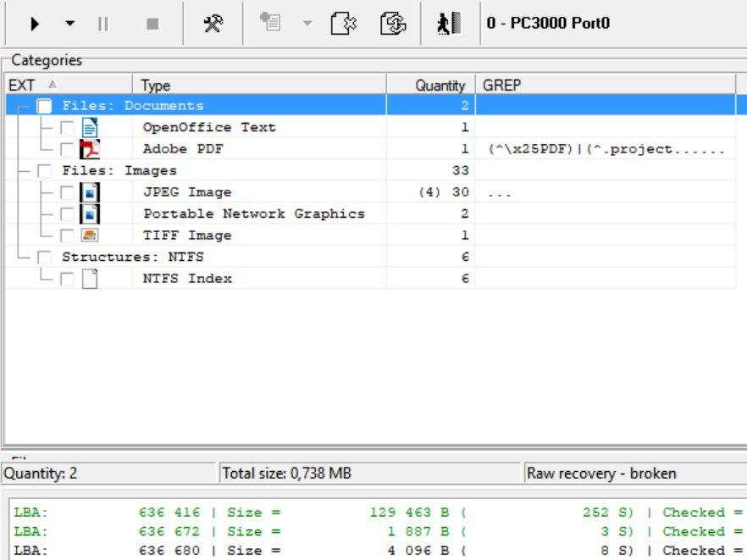Click the Quantity column header
Screen dimensions: 747x560
click(x=430, y=85)
